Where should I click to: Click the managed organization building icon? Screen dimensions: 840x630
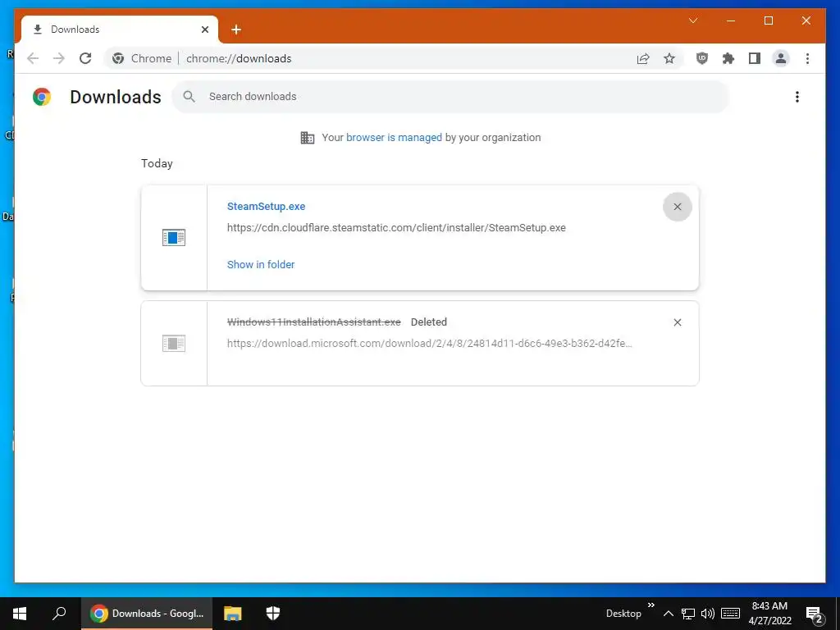(x=308, y=138)
